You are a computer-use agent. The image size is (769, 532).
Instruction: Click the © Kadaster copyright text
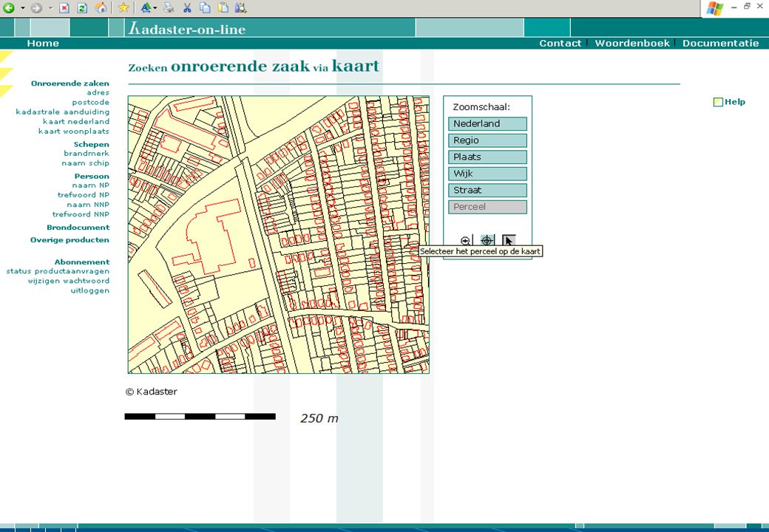pos(152,392)
